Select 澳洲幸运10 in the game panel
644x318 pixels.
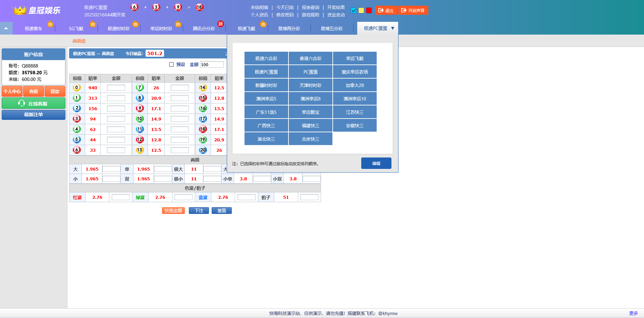(355, 99)
